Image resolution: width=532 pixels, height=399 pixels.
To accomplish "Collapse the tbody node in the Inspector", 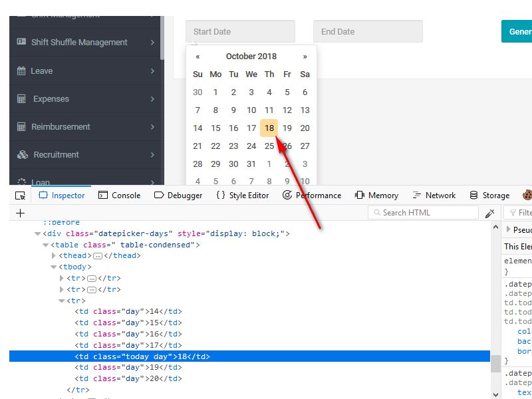I will coord(54,267).
